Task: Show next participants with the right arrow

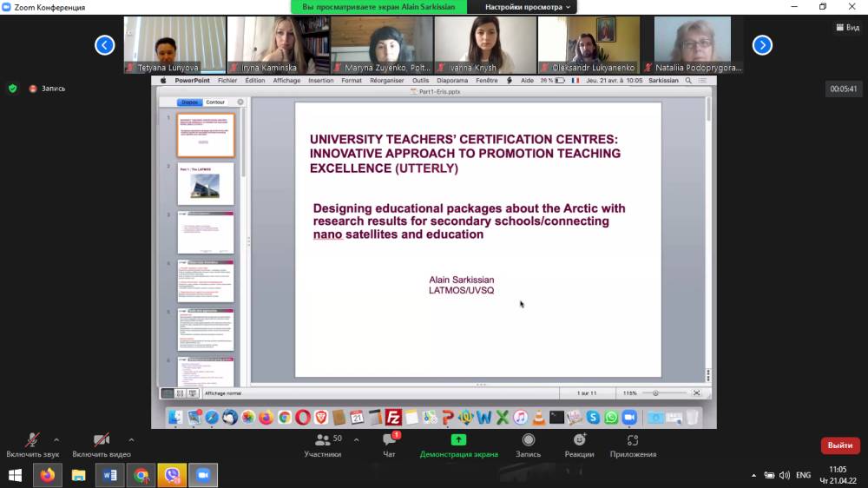Action: (x=762, y=45)
